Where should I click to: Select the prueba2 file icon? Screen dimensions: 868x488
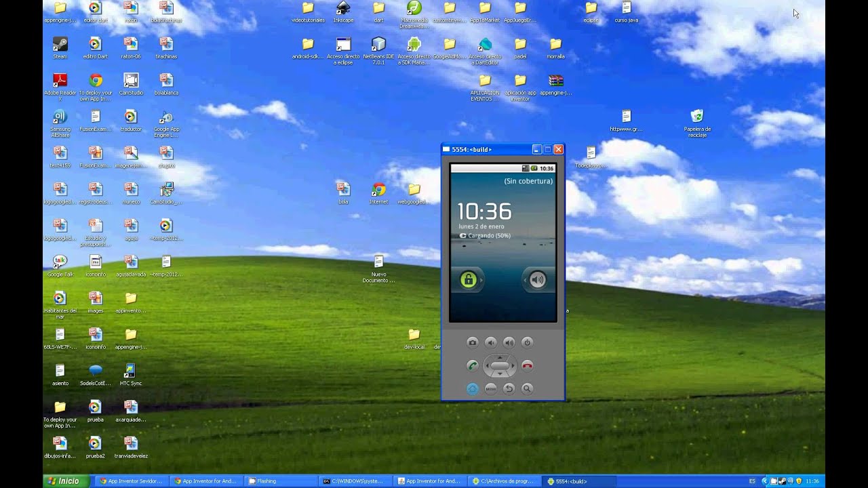(x=95, y=447)
